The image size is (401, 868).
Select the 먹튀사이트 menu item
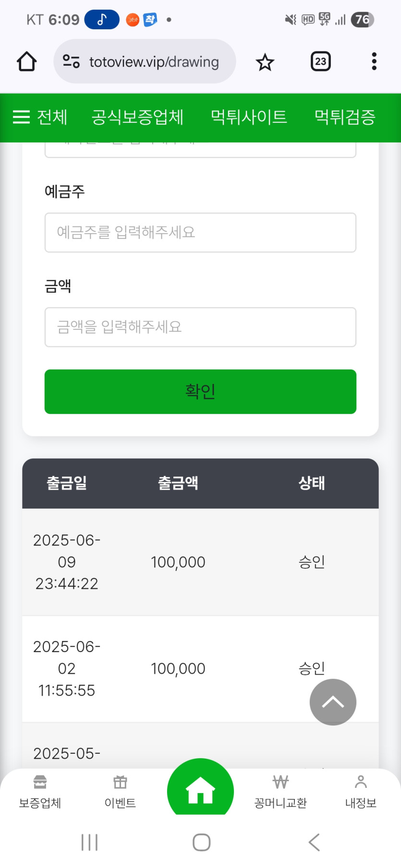pyautogui.click(x=249, y=117)
